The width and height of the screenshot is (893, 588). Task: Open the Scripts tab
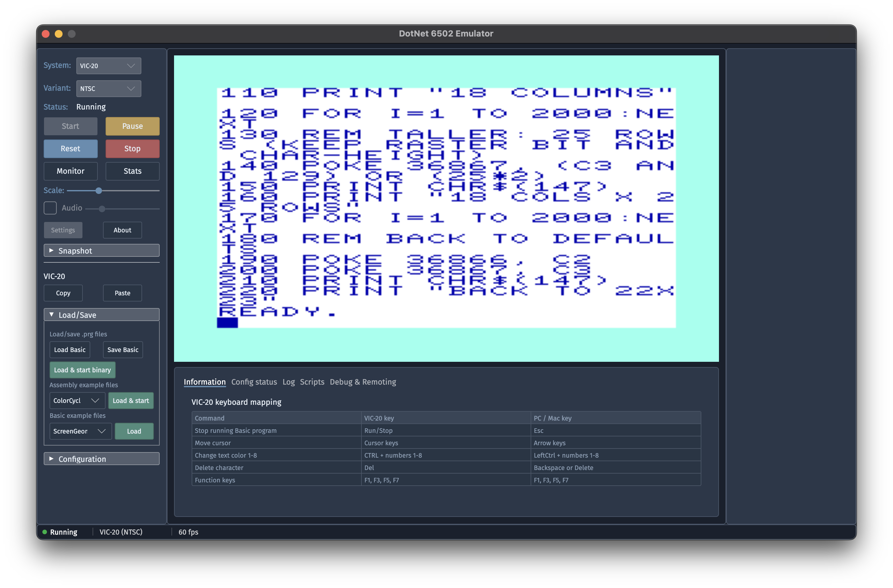[x=312, y=382]
